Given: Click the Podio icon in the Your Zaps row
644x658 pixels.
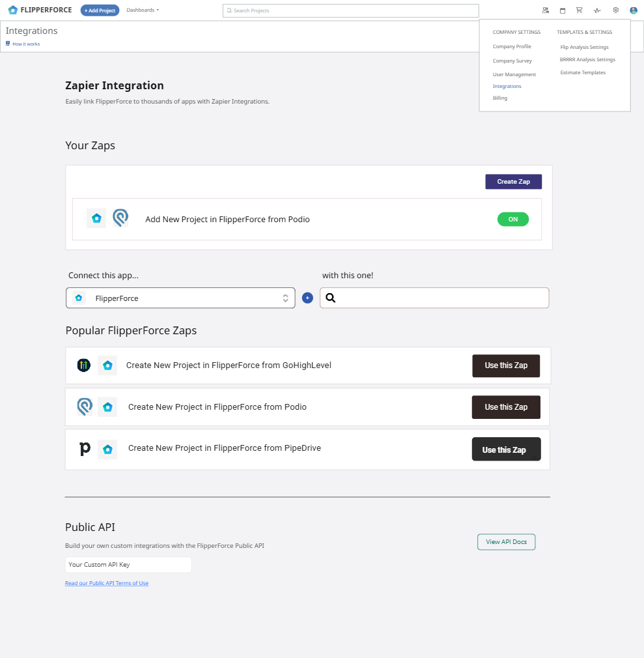Looking at the screenshot, I should tap(120, 218).
